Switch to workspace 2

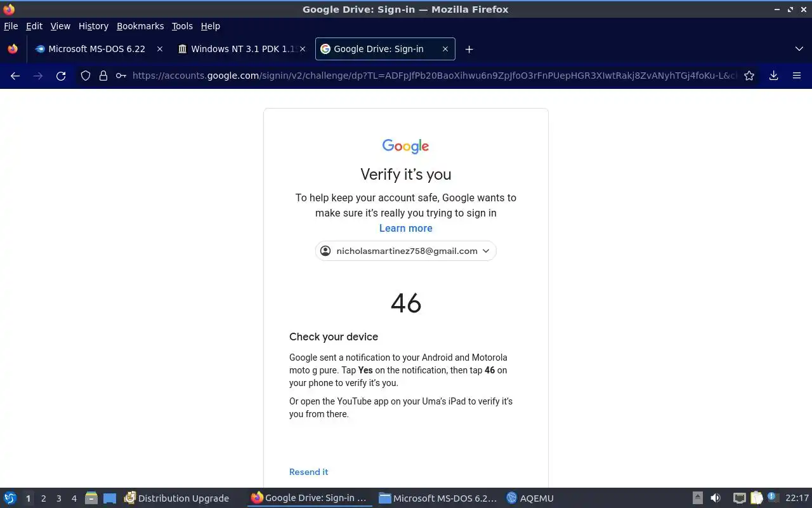coord(43,498)
